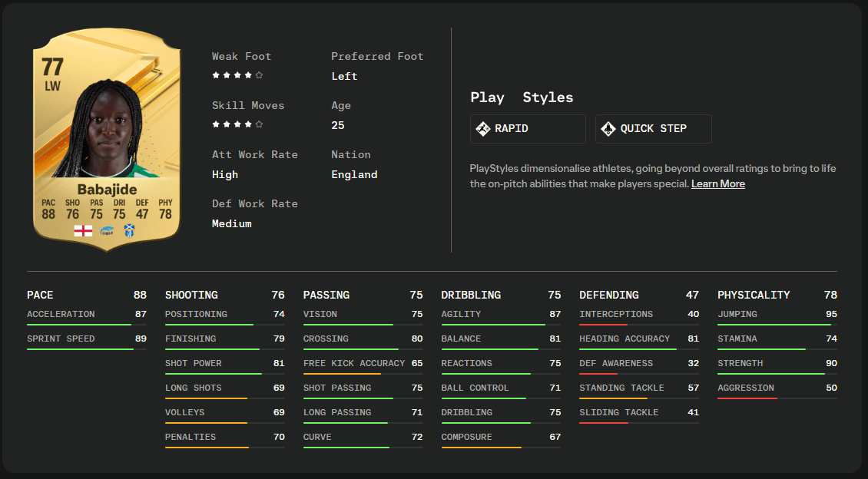Click the Interceptions red stat bar

coord(639,325)
